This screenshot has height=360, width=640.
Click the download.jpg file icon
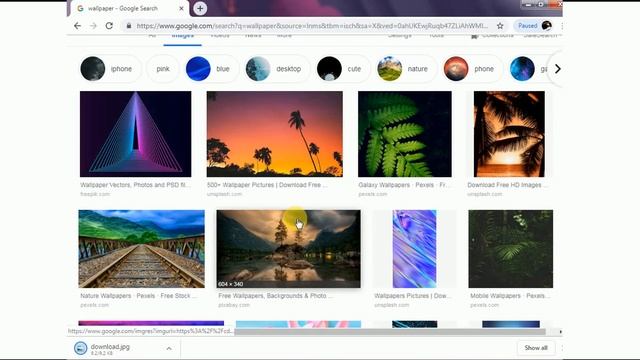(x=80, y=348)
